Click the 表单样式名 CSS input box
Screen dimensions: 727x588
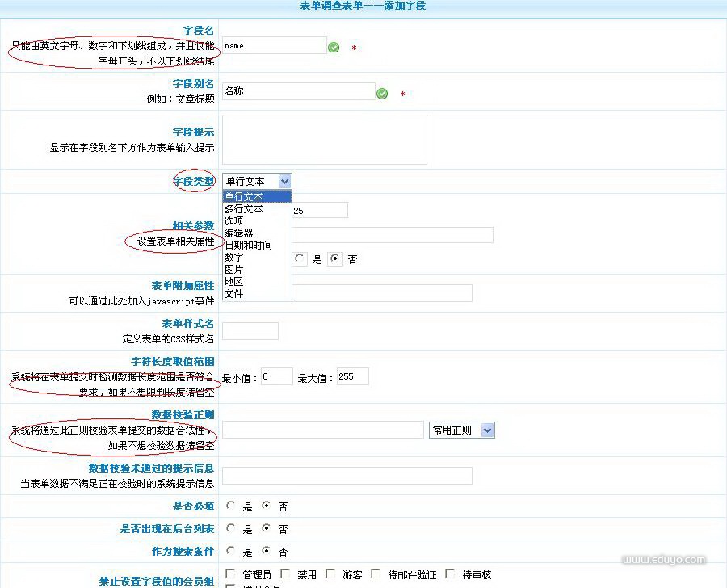pyautogui.click(x=250, y=331)
